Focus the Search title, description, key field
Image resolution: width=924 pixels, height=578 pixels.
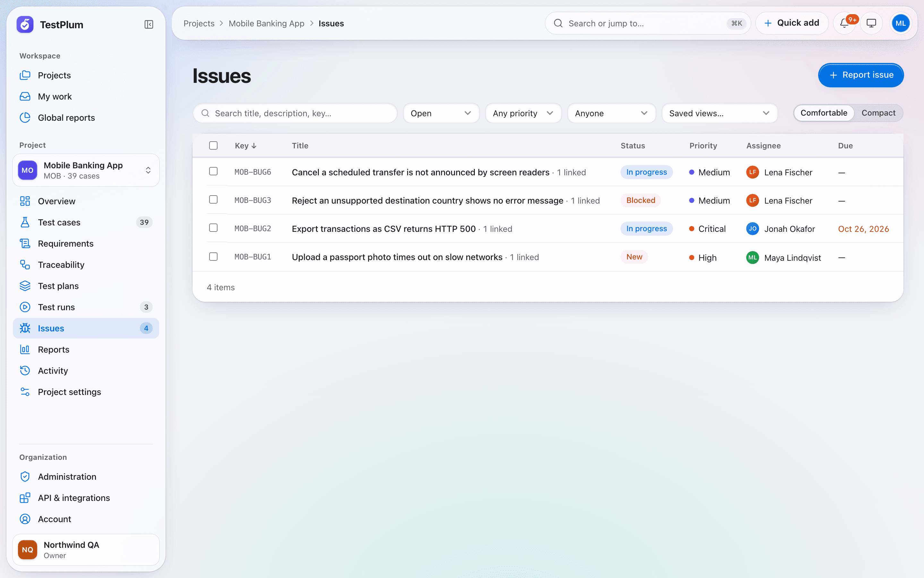(x=295, y=113)
